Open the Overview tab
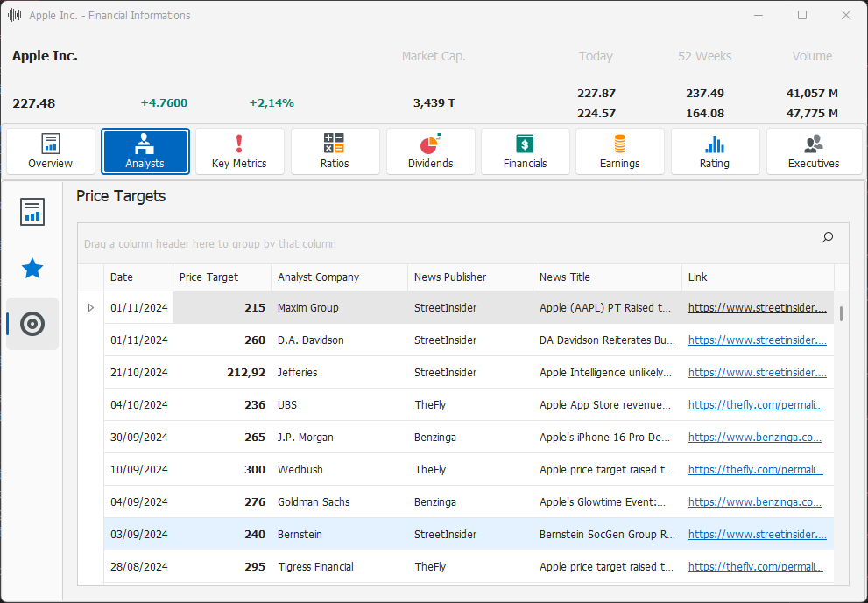The height and width of the screenshot is (603, 868). (51, 151)
